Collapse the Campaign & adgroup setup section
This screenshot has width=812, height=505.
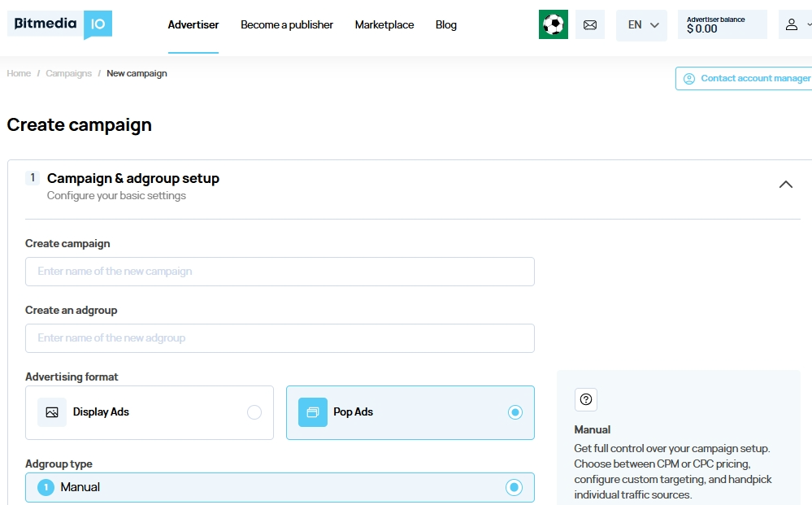[786, 185]
